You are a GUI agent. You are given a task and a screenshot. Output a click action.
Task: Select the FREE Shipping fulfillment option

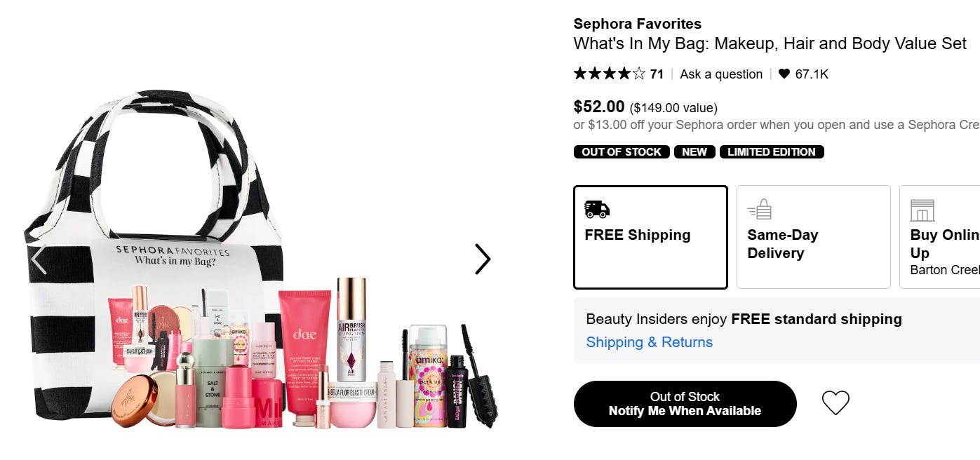650,237
